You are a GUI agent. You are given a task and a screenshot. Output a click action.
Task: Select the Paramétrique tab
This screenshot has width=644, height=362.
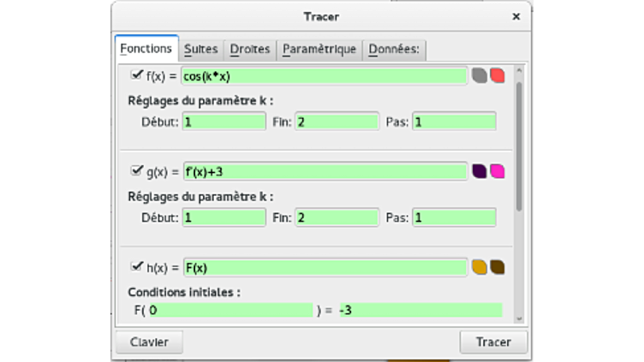pos(319,49)
